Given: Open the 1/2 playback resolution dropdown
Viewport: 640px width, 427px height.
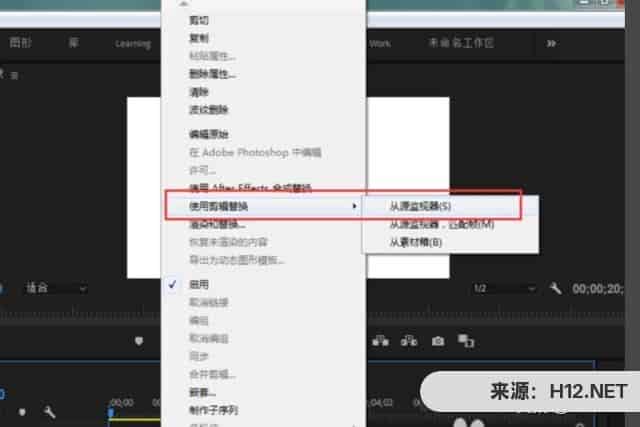Looking at the screenshot, I should 504,288.
